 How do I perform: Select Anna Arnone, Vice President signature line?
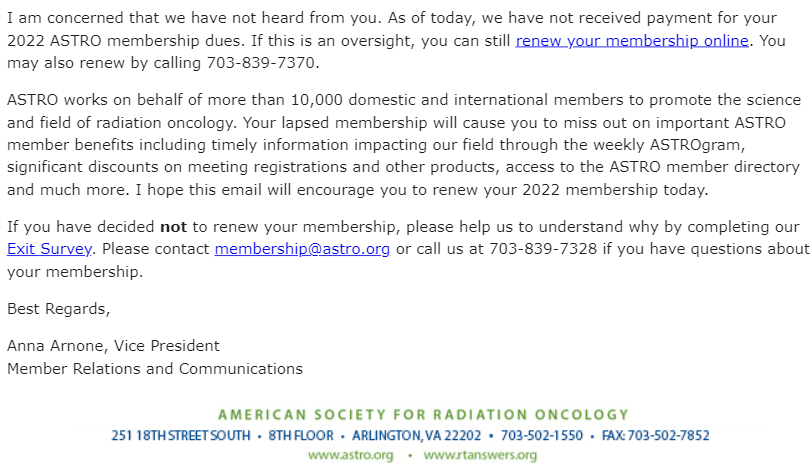pos(113,346)
